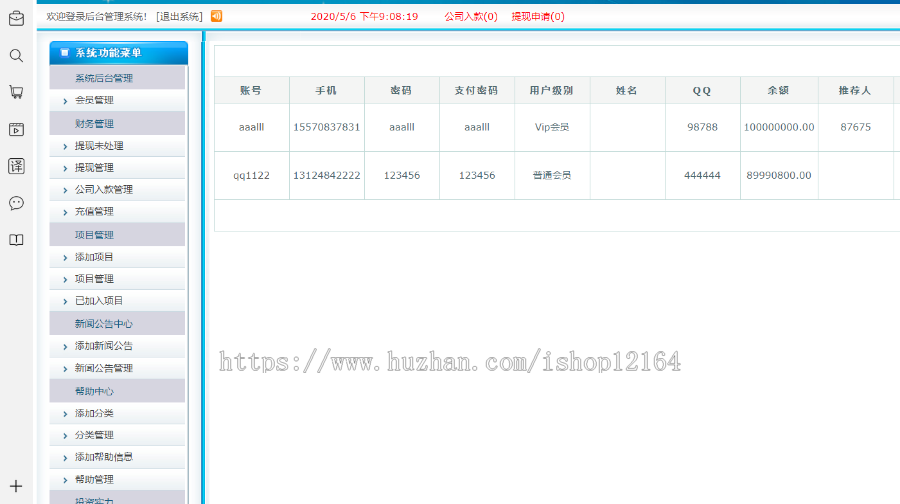Click the 退出系统 logout link
Image resolution: width=900 pixels, height=504 pixels.
pos(180,17)
